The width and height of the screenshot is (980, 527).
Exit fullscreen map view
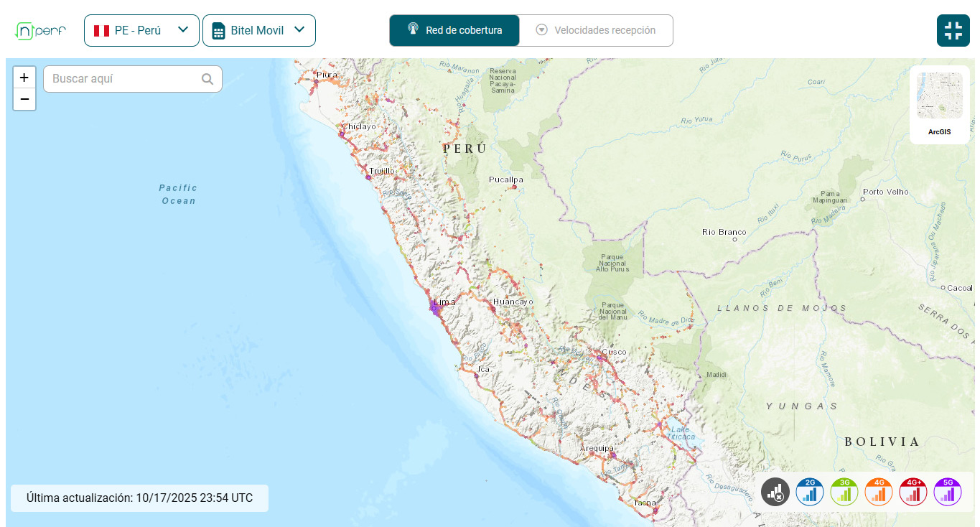coord(953,31)
